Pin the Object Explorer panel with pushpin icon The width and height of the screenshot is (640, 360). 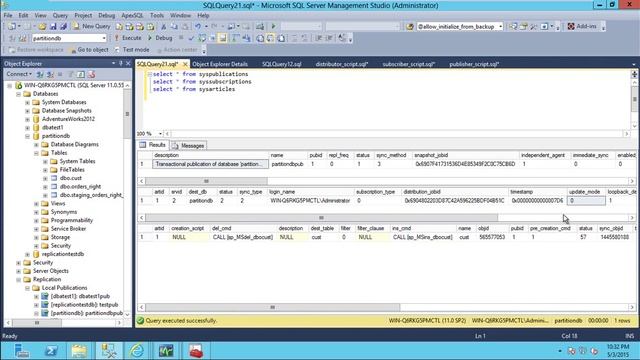121,64
